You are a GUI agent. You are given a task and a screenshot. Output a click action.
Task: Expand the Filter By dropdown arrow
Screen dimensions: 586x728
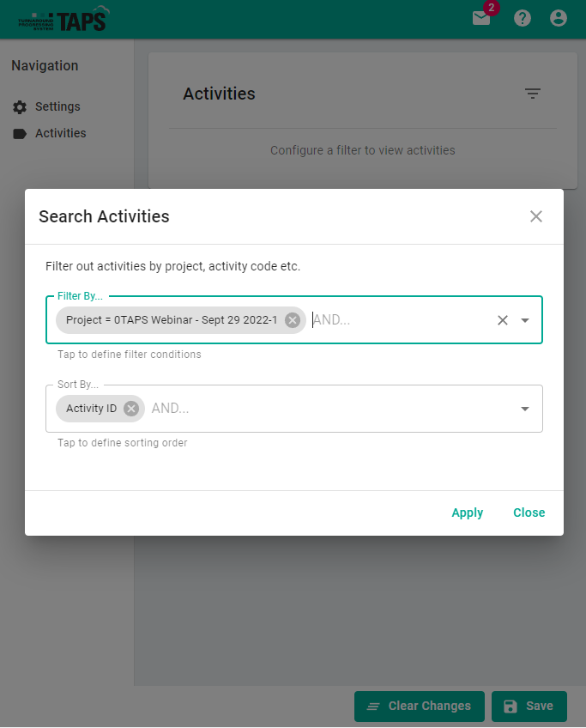pos(525,320)
